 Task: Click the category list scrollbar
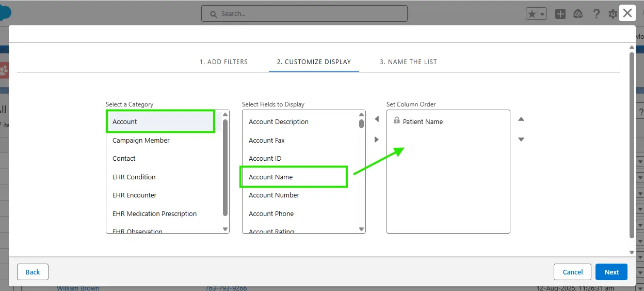pos(225,165)
